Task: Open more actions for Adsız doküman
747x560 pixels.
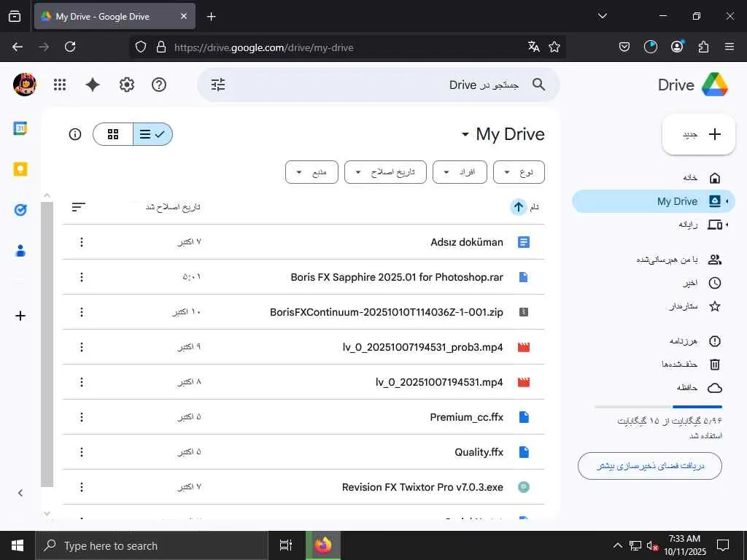Action: [x=82, y=242]
